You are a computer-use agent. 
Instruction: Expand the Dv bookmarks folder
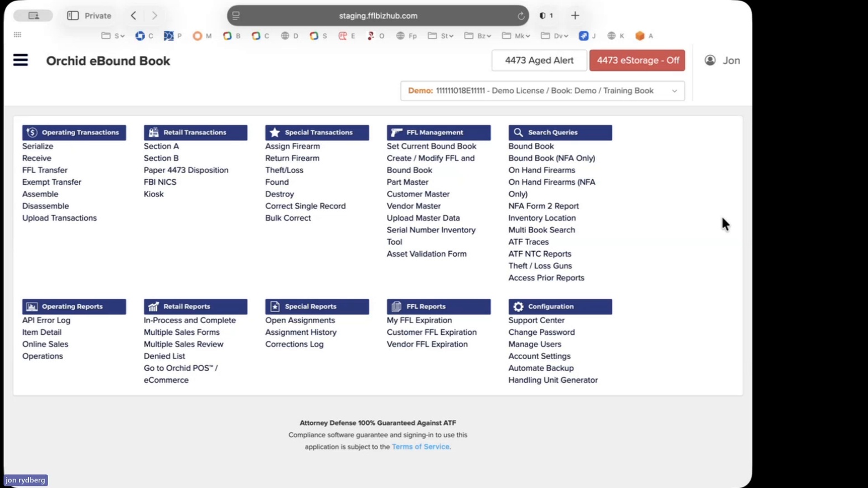coord(555,35)
